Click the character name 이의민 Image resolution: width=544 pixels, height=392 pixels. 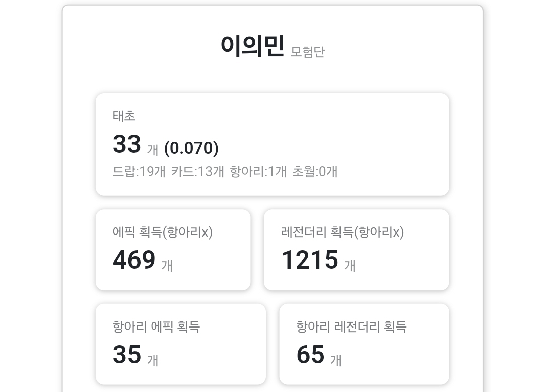pos(252,46)
